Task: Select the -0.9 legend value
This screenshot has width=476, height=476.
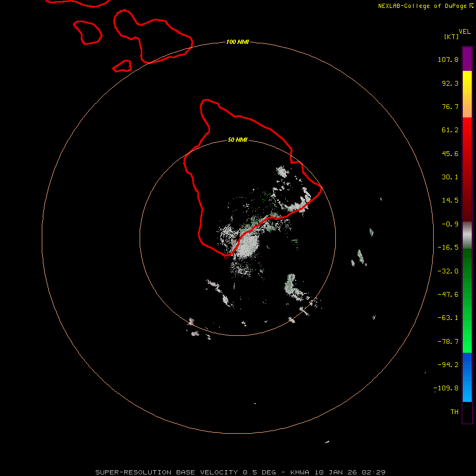Action: (x=450, y=224)
